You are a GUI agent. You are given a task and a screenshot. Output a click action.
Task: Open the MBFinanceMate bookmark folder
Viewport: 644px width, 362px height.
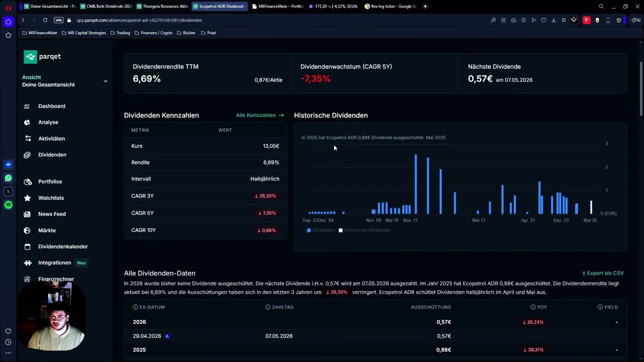pos(40,33)
